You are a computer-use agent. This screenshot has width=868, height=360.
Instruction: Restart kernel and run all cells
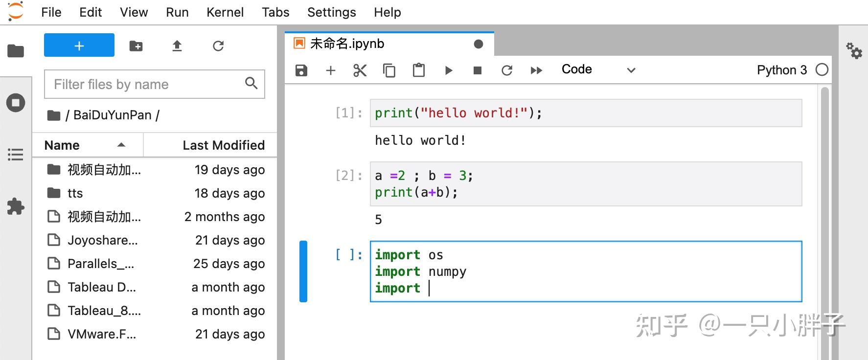coord(536,70)
